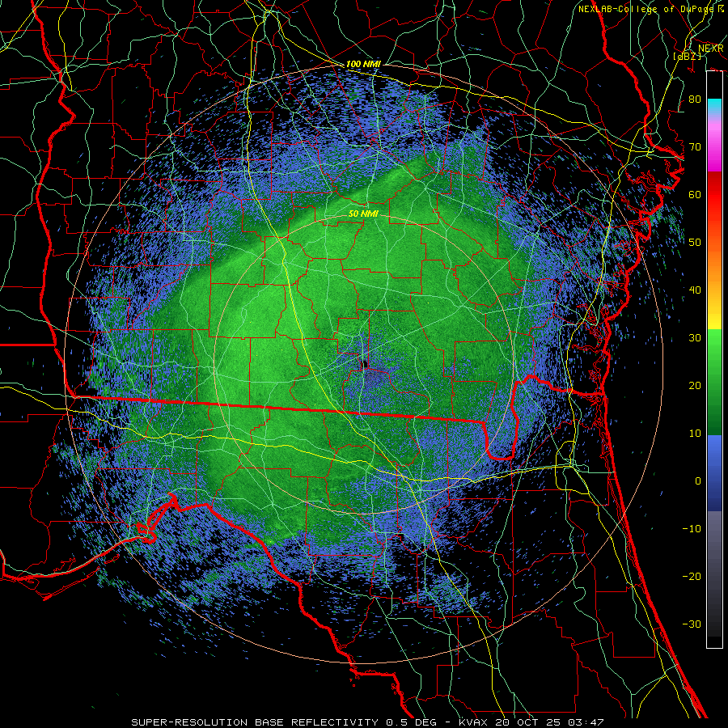Click the 50 value on the dBZ scale

[695, 243]
